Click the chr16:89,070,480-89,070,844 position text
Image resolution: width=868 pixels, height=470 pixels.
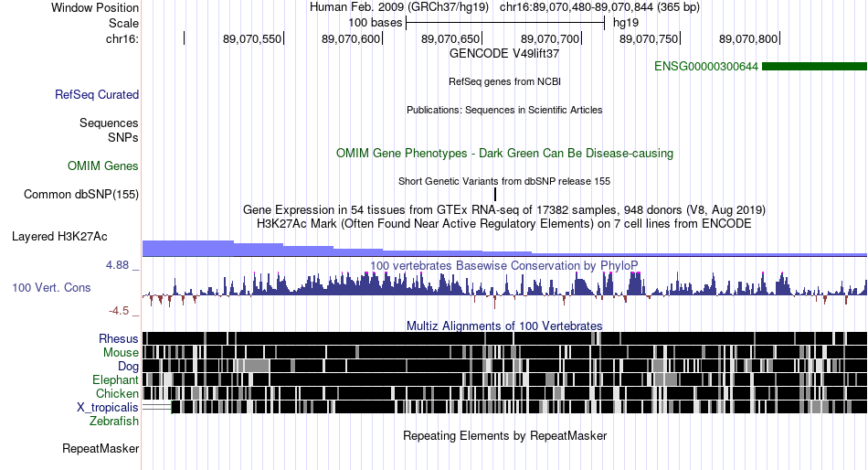[599, 7]
